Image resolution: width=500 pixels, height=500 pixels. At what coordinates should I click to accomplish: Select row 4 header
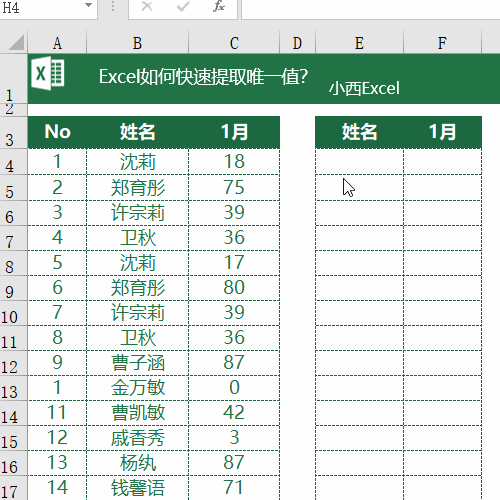tap(13, 161)
